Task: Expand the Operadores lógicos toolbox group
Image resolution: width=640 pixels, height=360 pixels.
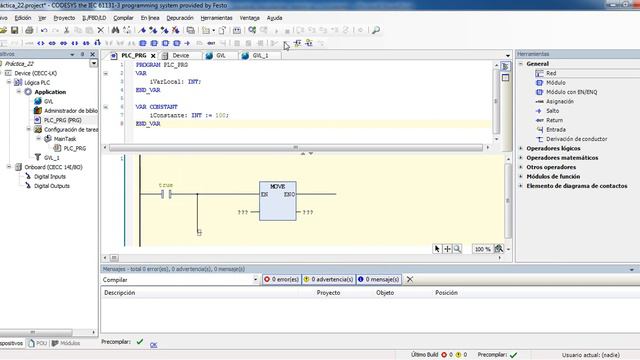Action: click(x=521, y=149)
